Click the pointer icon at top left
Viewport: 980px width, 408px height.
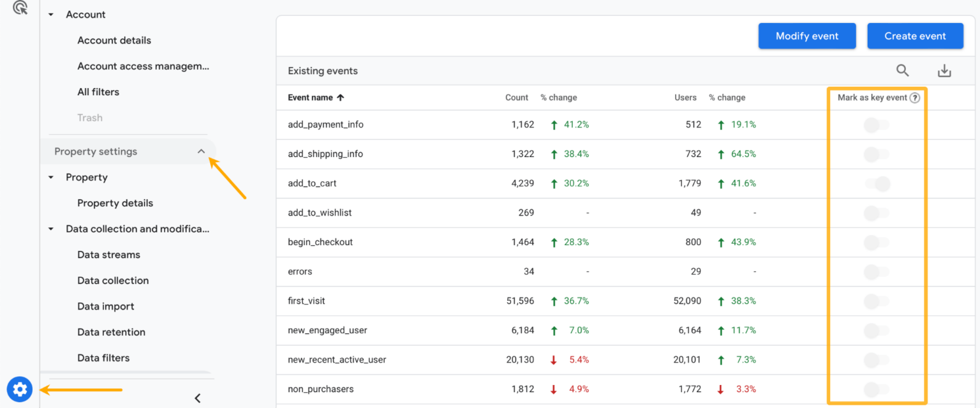[x=19, y=10]
